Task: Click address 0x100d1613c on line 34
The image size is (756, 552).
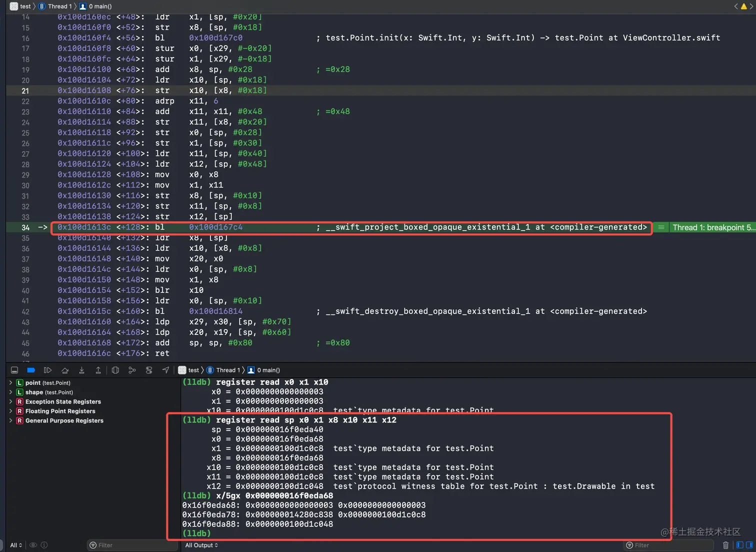Action: click(84, 227)
